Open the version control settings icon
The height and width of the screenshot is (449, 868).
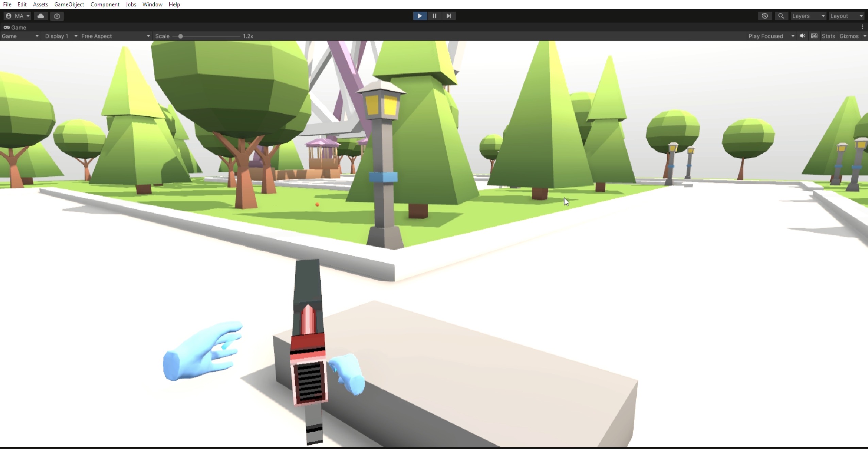(57, 16)
